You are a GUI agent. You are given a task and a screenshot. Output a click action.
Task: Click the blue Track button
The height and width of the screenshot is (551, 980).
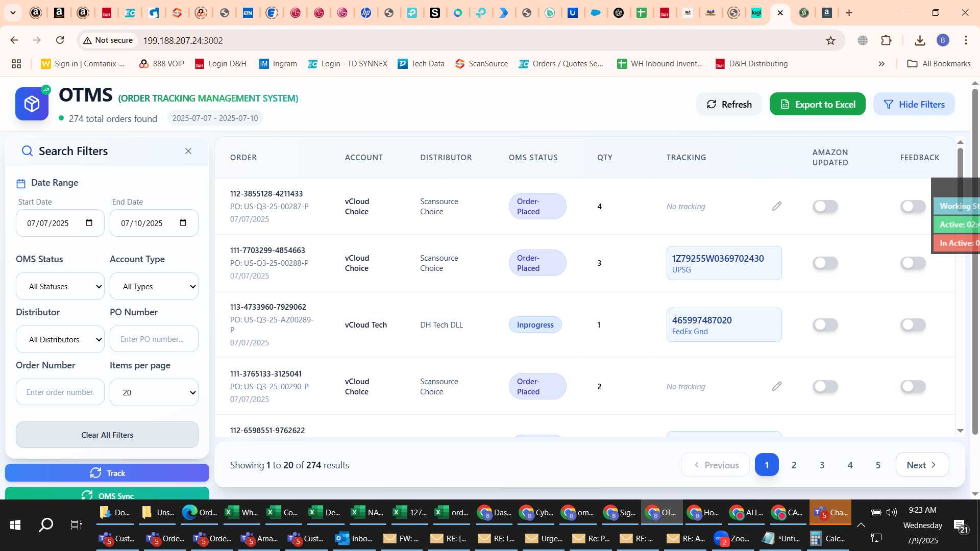(x=107, y=473)
